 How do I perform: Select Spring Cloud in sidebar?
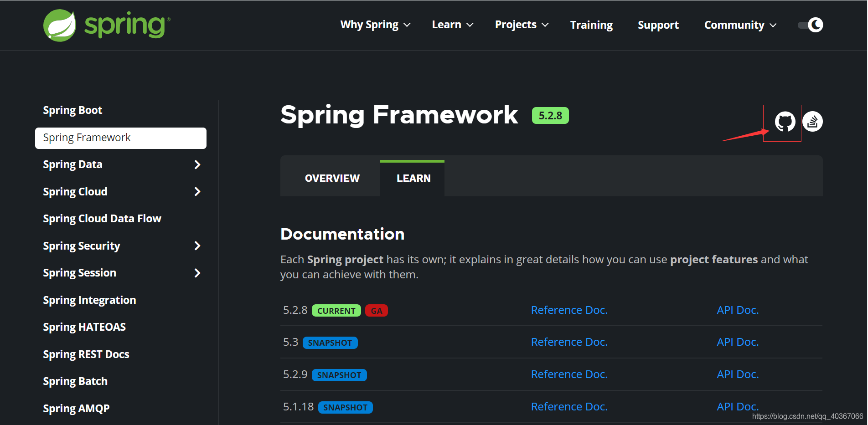[75, 192]
